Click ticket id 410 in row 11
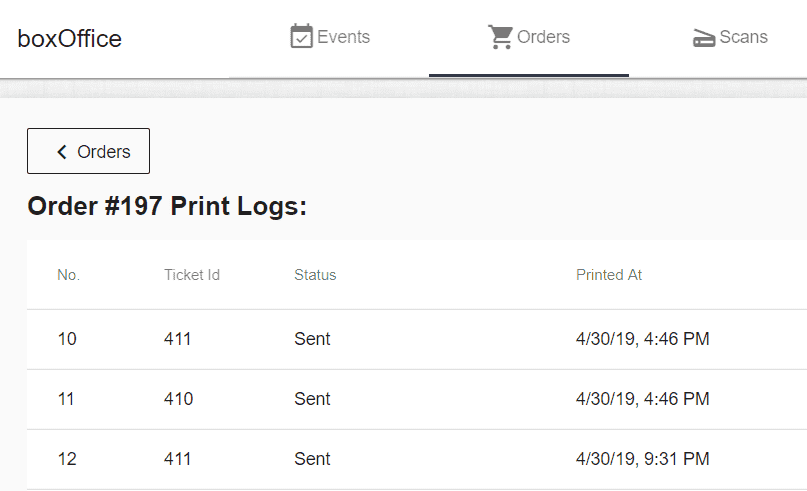This screenshot has height=491, width=807. (x=179, y=399)
